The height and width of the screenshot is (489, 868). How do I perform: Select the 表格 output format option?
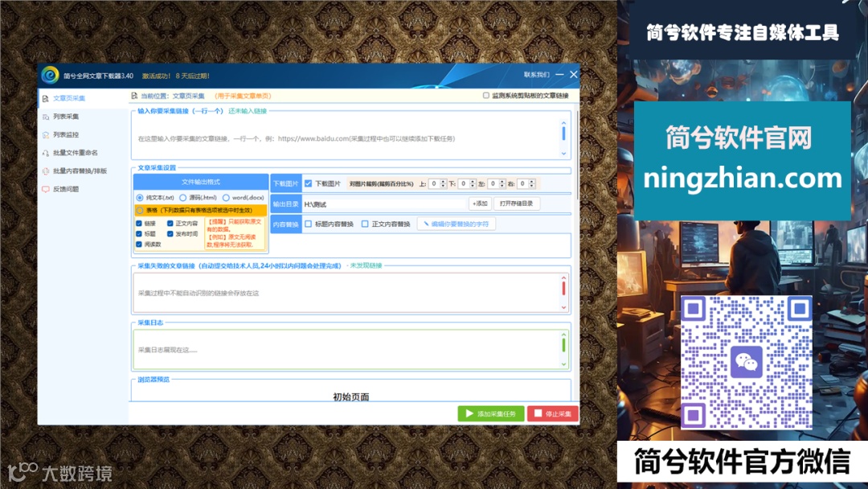pyautogui.click(x=140, y=211)
